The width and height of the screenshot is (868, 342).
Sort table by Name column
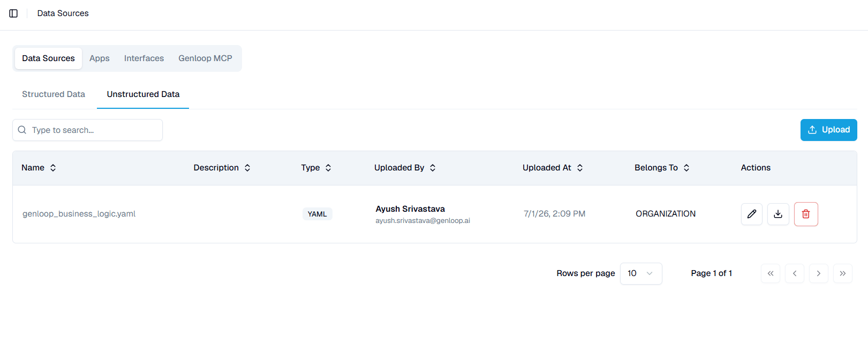[39, 168]
